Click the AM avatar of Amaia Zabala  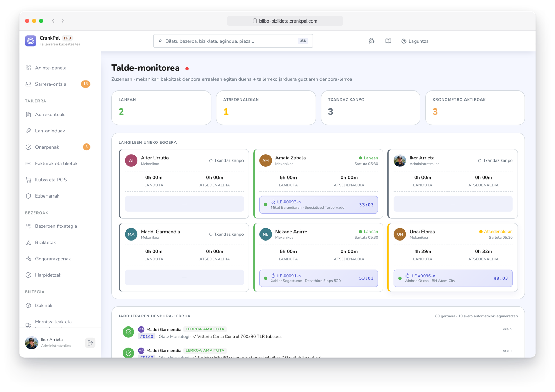point(266,160)
